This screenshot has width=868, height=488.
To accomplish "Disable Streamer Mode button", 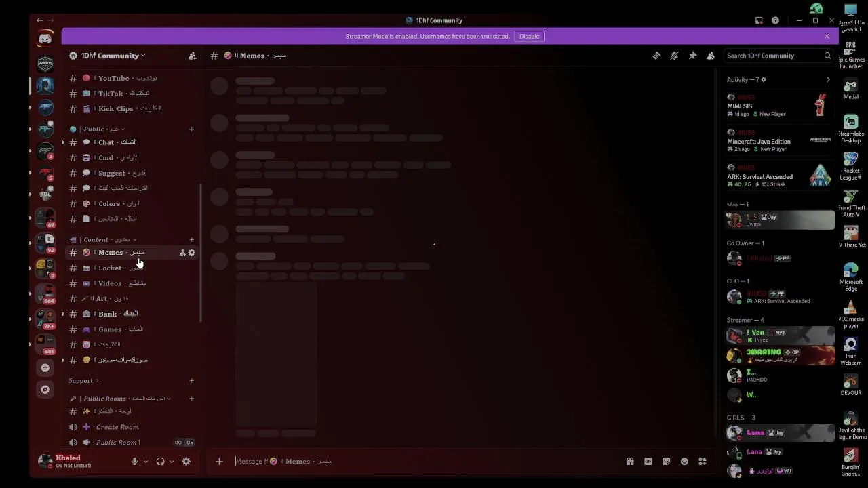I will coord(529,37).
